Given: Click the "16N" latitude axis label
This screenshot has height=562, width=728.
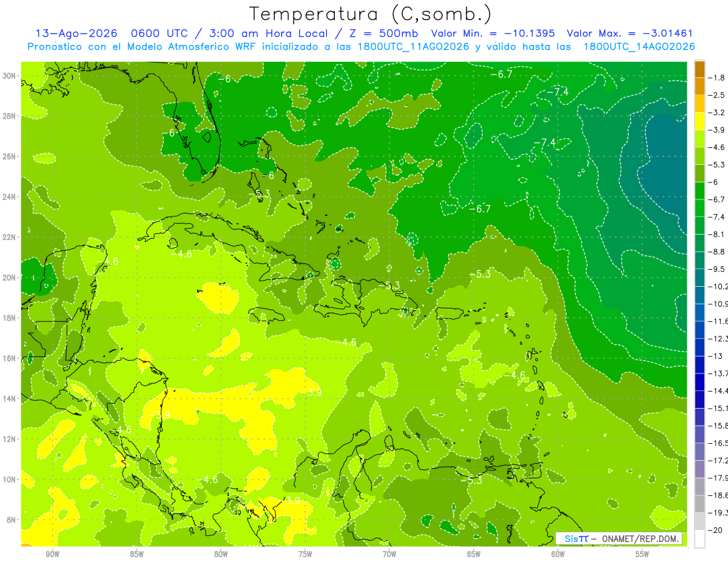Looking at the screenshot, I should point(10,358).
